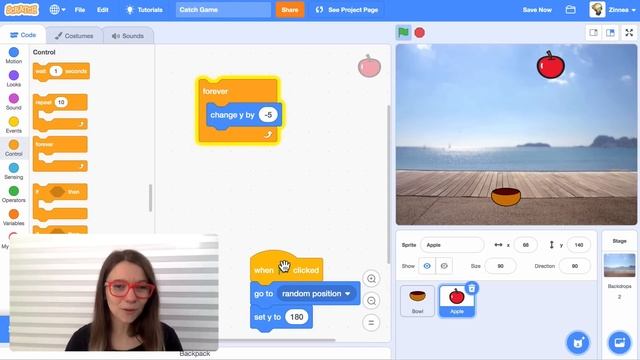Switch to the Code tab
Viewport: 640px width, 360px height.
tap(23, 35)
